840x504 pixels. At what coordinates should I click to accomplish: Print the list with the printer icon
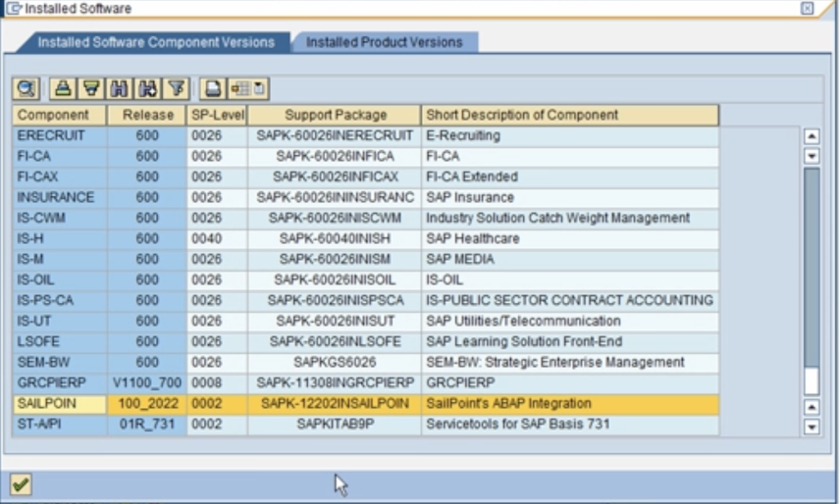coord(213,88)
